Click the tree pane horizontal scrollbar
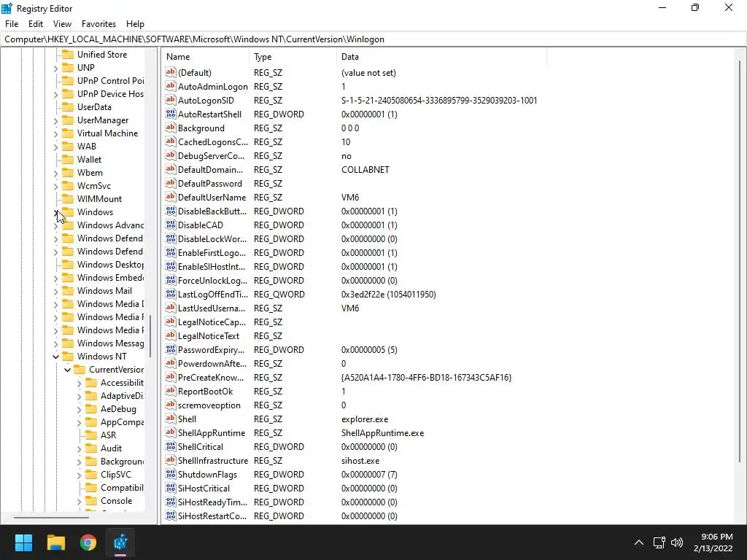747x560 pixels. coord(51,517)
